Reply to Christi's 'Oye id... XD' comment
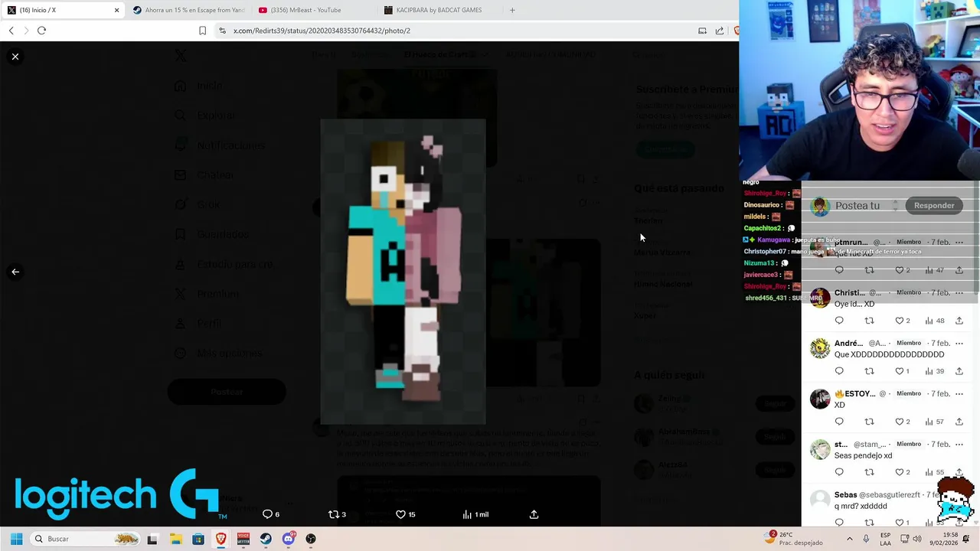Image resolution: width=980 pixels, height=551 pixels. [839, 321]
